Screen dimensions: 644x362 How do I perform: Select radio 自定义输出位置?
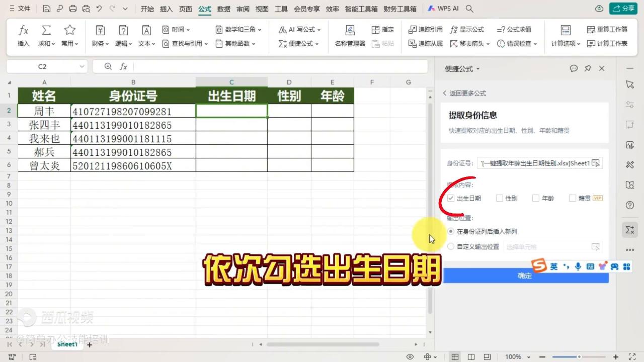coord(451,247)
